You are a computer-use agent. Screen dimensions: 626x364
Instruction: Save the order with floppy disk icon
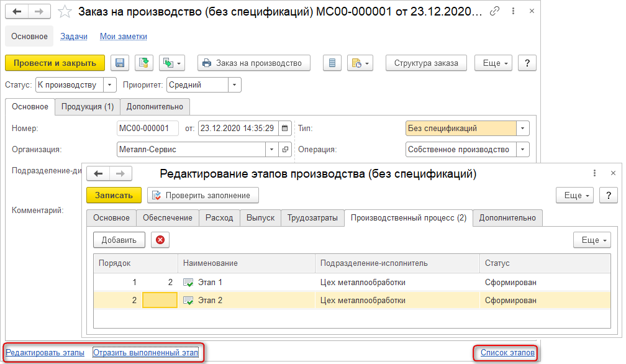pos(120,63)
